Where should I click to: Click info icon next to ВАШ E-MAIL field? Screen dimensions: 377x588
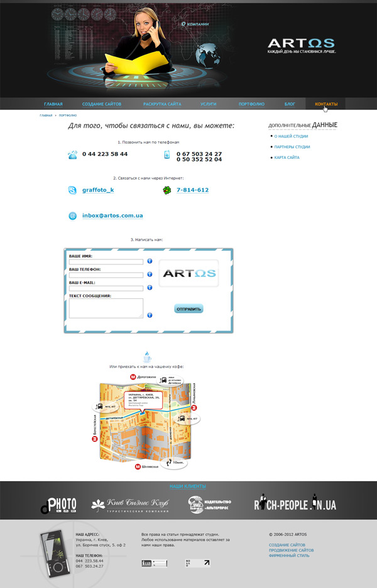(150, 288)
